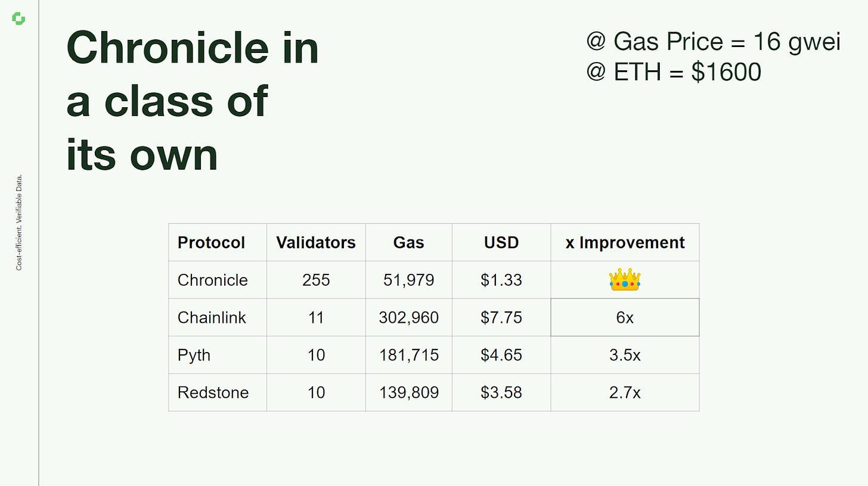Select the Validators column header
The image size is (868, 486).
click(315, 242)
